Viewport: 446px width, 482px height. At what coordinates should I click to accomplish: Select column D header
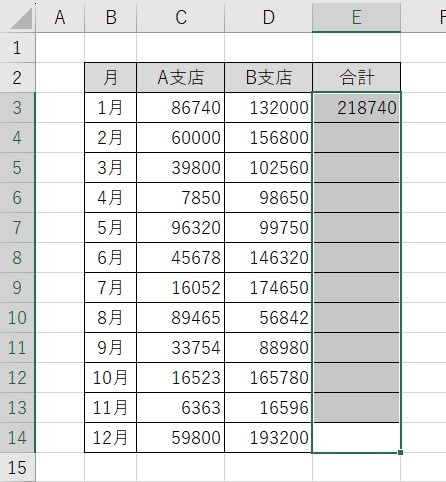pyautogui.click(x=269, y=17)
